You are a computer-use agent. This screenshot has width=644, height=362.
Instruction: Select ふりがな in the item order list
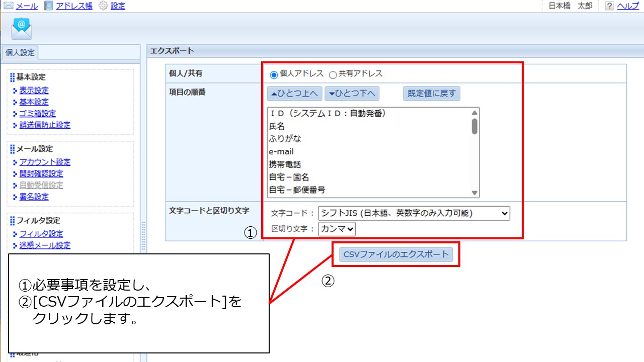(369, 139)
